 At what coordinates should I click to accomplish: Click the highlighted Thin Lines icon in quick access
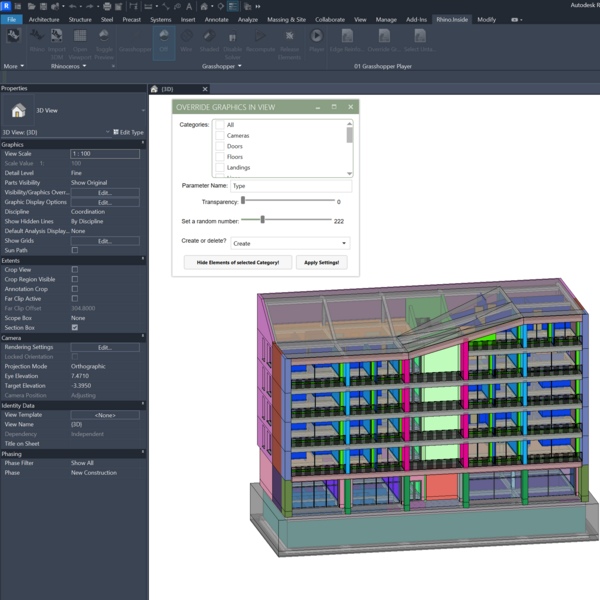(x=232, y=6)
